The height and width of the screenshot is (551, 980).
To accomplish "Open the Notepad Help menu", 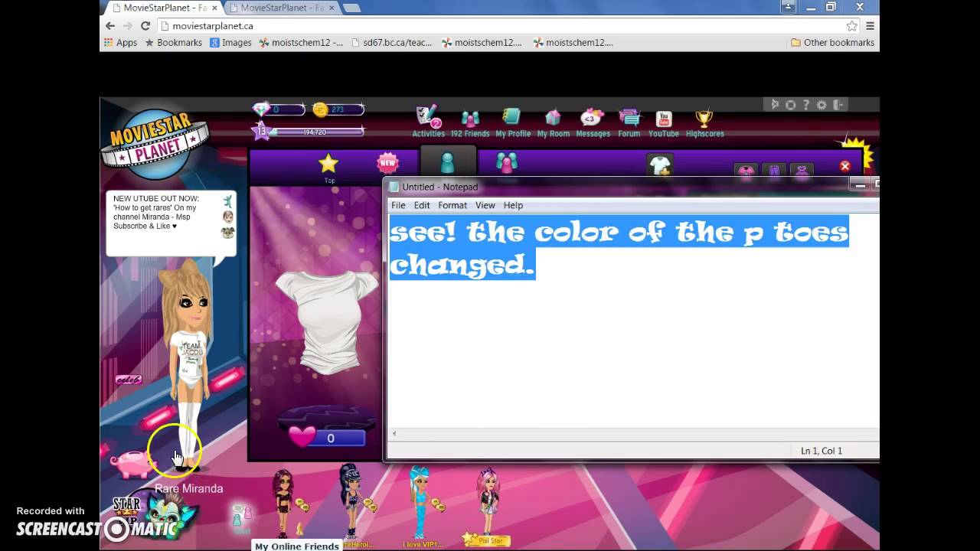I will point(513,205).
